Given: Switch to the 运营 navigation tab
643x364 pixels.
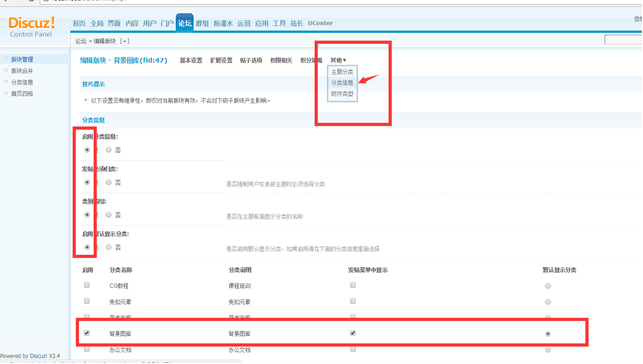Looking at the screenshot, I should pos(244,23).
